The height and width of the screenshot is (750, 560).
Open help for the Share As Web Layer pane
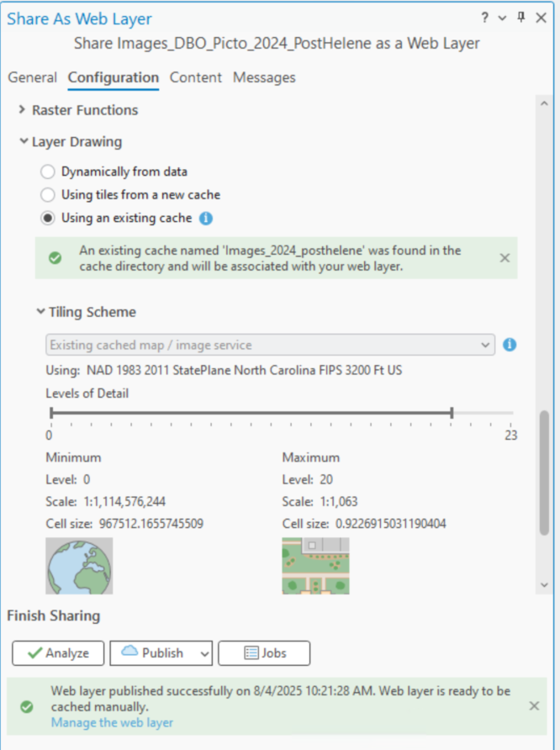[486, 17]
